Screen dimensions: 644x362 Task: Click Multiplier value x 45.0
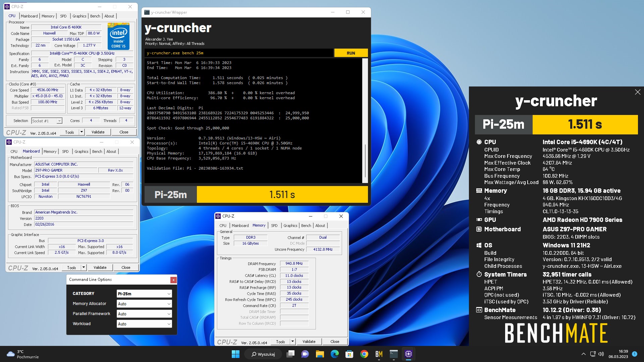coord(48,96)
